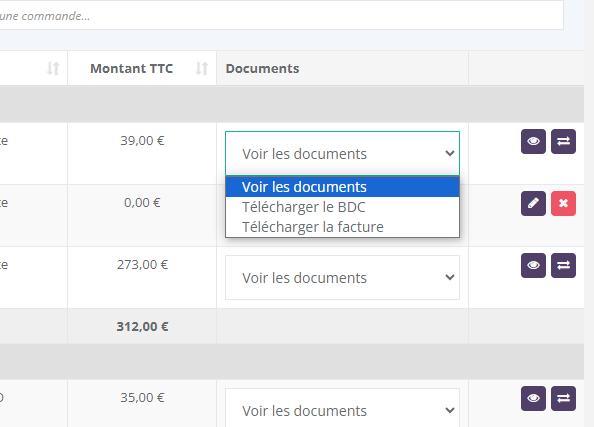This screenshot has width=594, height=427.
Task: Open documents dropdown for 35,00 € order
Action: 342,408
